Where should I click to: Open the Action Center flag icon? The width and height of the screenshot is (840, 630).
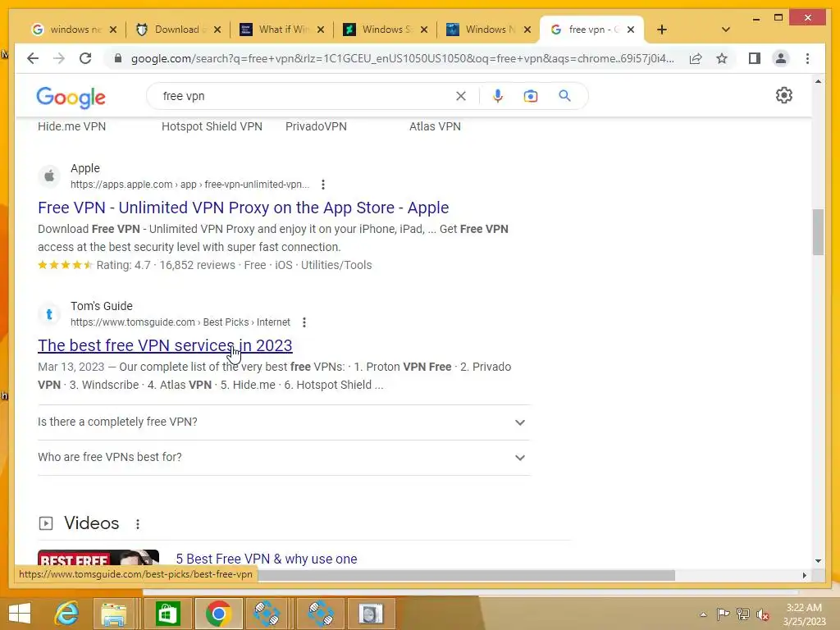tap(723, 614)
